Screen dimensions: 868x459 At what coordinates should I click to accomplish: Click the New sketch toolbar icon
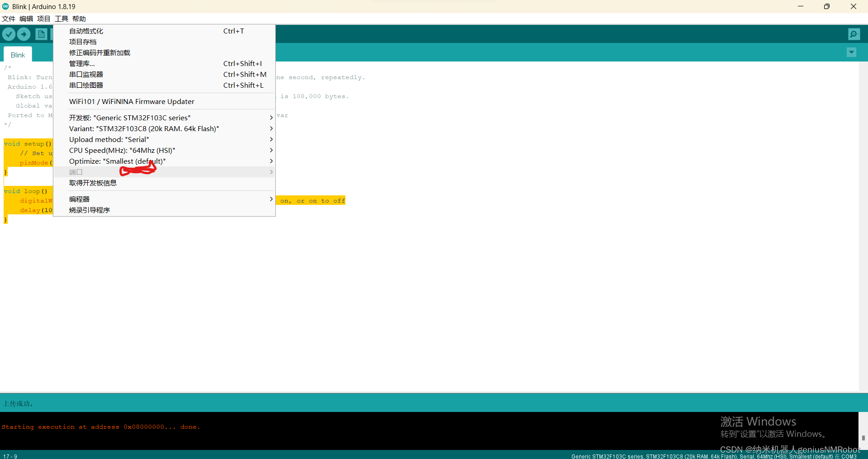[41, 34]
